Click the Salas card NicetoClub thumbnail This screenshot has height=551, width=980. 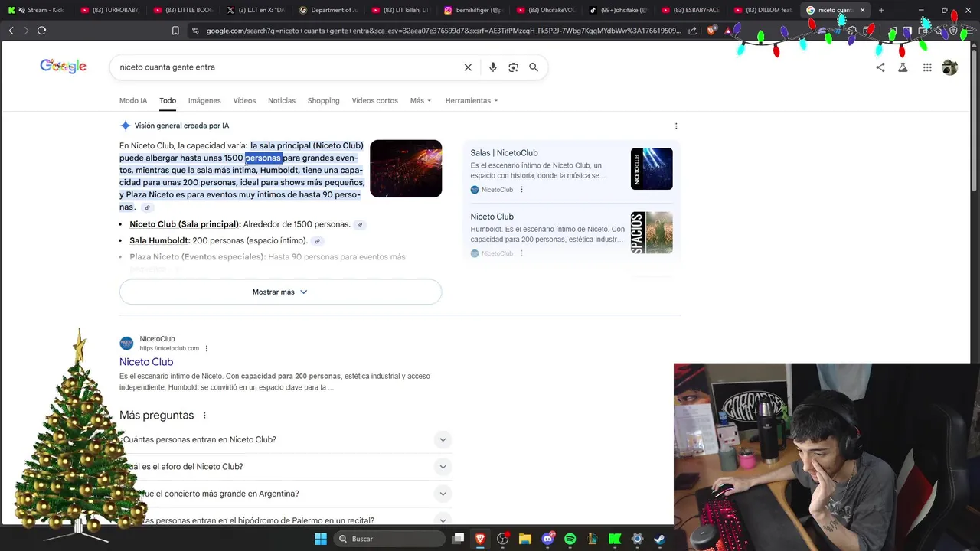point(652,168)
